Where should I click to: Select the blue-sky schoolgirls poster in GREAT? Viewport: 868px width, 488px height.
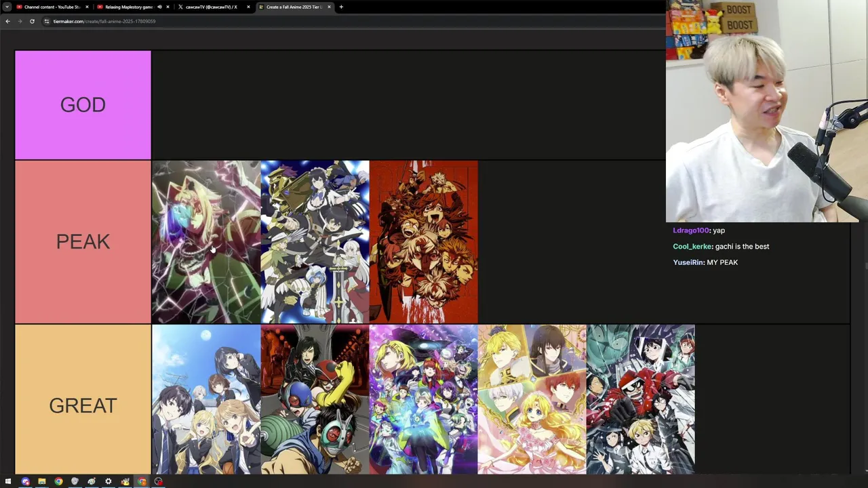(206, 399)
